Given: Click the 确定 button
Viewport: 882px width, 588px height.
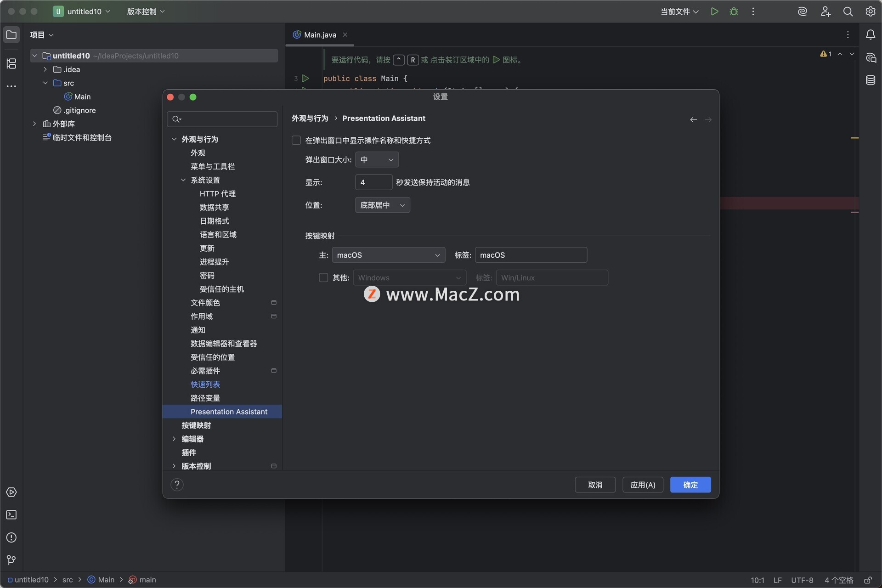Looking at the screenshot, I should [x=690, y=485].
